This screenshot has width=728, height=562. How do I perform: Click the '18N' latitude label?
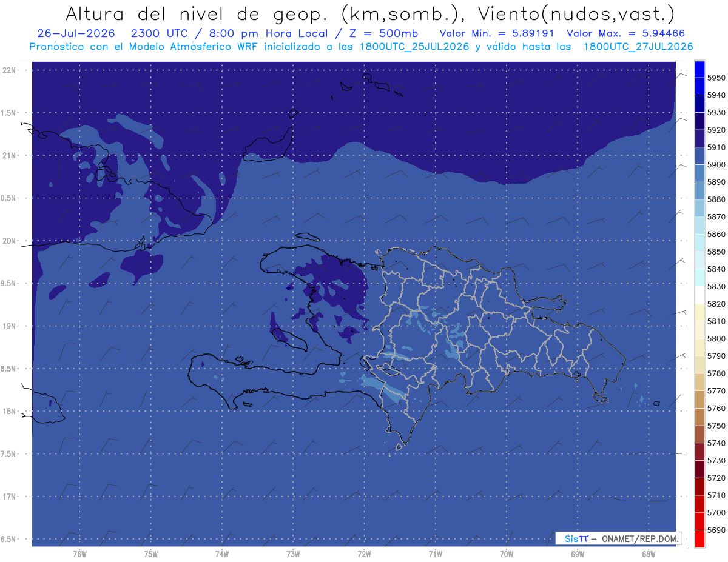[10, 411]
